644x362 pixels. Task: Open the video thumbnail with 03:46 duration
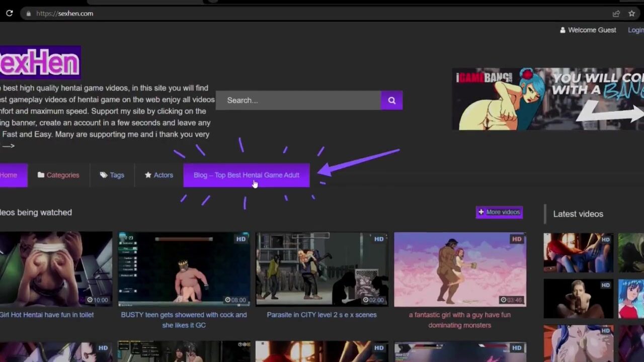(x=460, y=269)
